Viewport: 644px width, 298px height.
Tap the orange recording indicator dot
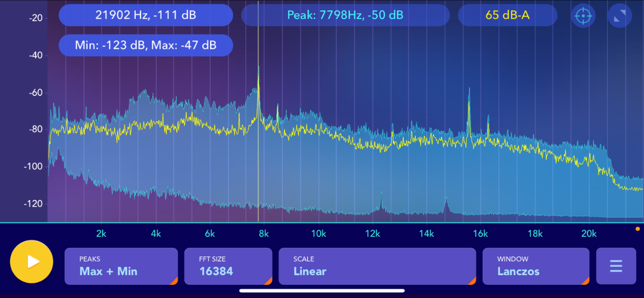click(638, 228)
